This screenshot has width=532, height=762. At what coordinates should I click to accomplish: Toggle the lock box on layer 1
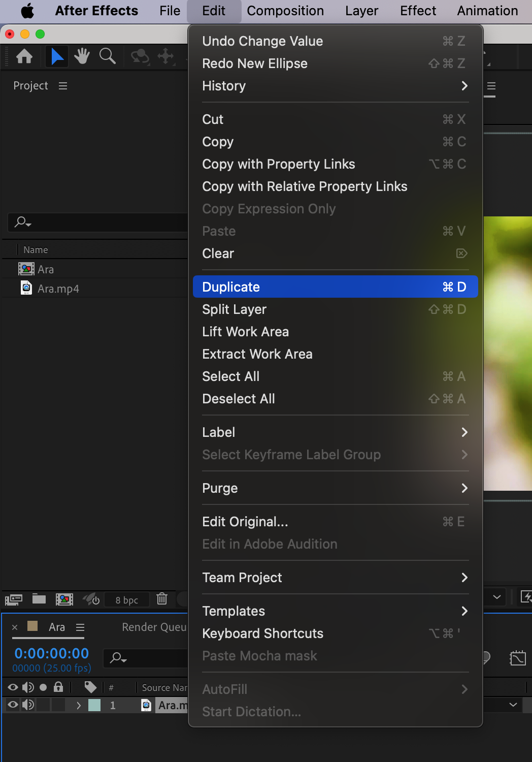[58, 705]
